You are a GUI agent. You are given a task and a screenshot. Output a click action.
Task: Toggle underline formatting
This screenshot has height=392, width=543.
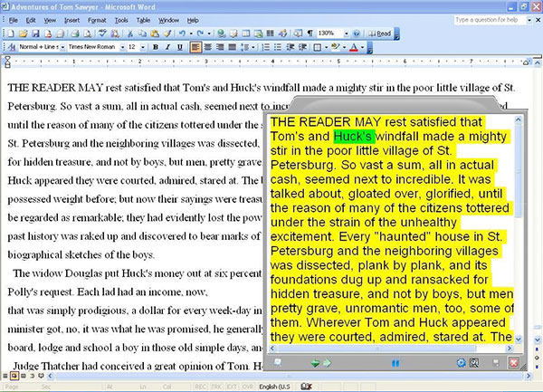click(180, 47)
